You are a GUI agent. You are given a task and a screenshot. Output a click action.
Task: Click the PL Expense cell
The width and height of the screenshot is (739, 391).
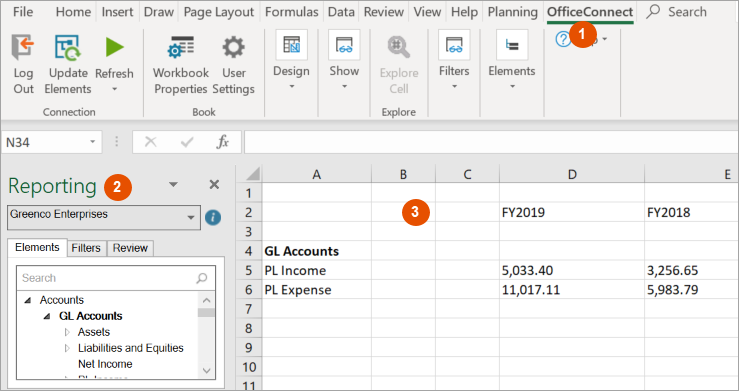[x=317, y=290]
